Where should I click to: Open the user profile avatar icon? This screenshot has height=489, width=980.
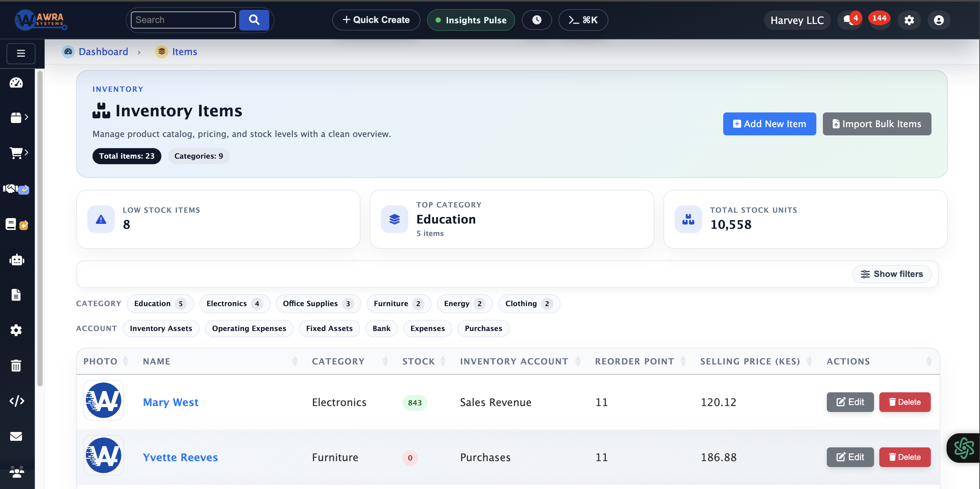[x=939, y=20]
